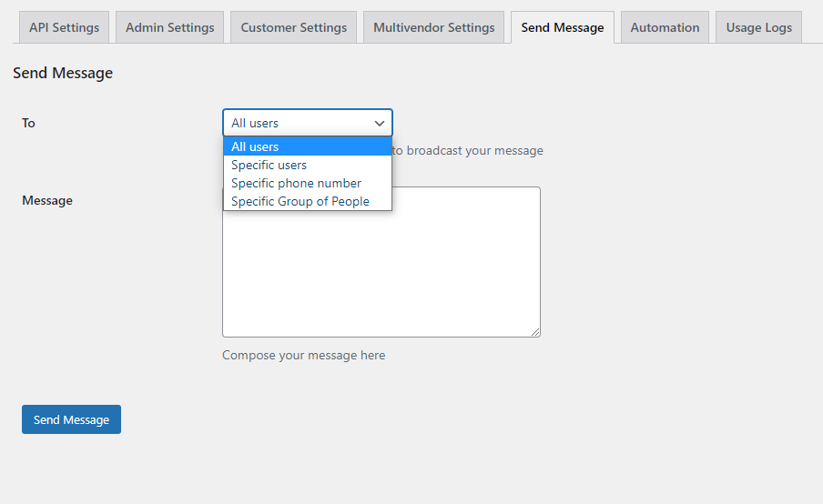Click the Compose your message here hint

[x=303, y=355]
